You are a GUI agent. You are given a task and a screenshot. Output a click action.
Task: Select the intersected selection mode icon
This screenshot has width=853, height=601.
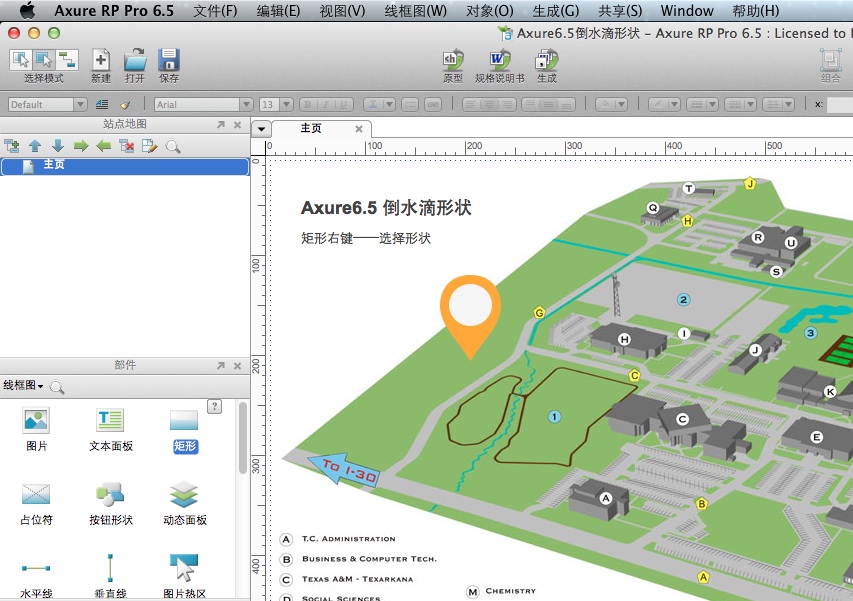[21, 59]
